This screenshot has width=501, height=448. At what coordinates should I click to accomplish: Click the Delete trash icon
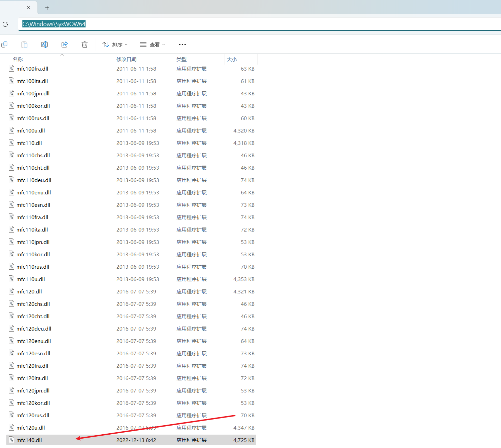(85, 44)
